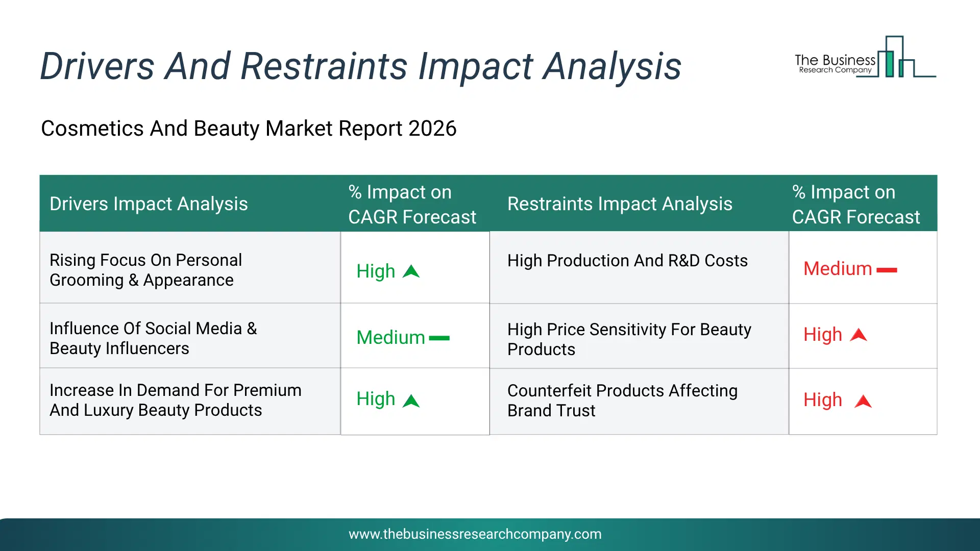Screen dimensions: 980x551
Task: Click Cosmetics And Beauty Market Report 2026 subtitle
Action: tap(249, 129)
